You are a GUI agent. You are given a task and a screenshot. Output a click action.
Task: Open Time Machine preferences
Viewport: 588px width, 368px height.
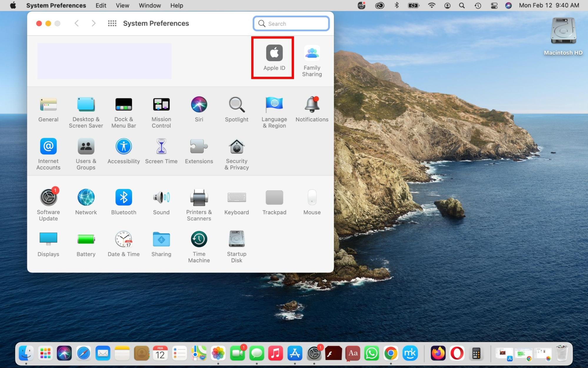[x=199, y=247]
